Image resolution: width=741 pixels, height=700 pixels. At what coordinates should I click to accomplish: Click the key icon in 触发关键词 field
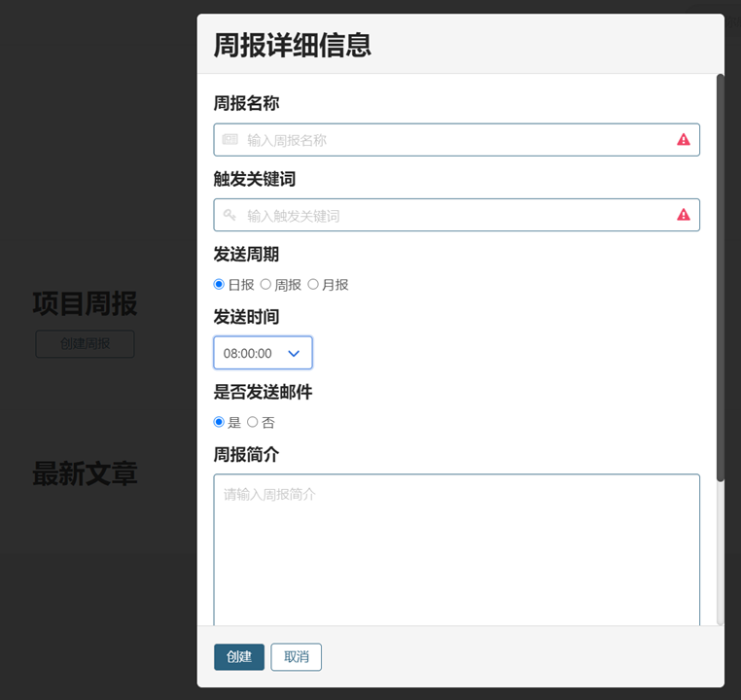[229, 215]
